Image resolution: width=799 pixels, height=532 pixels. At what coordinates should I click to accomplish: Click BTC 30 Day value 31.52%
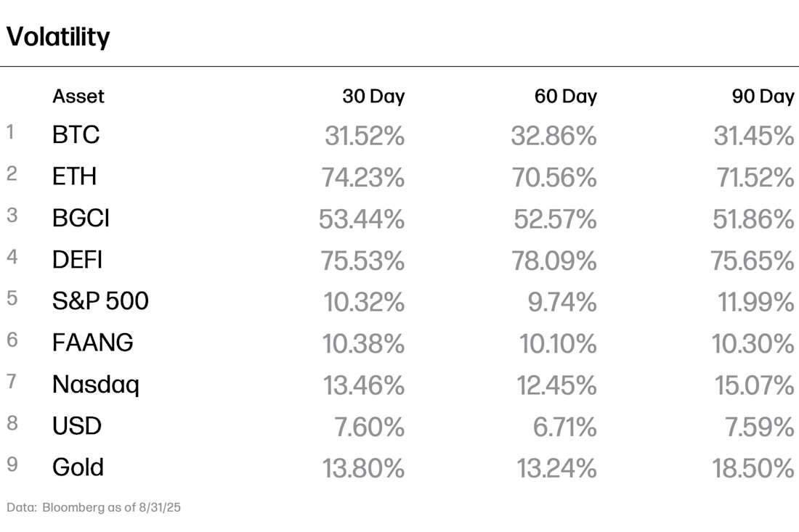pos(365,136)
